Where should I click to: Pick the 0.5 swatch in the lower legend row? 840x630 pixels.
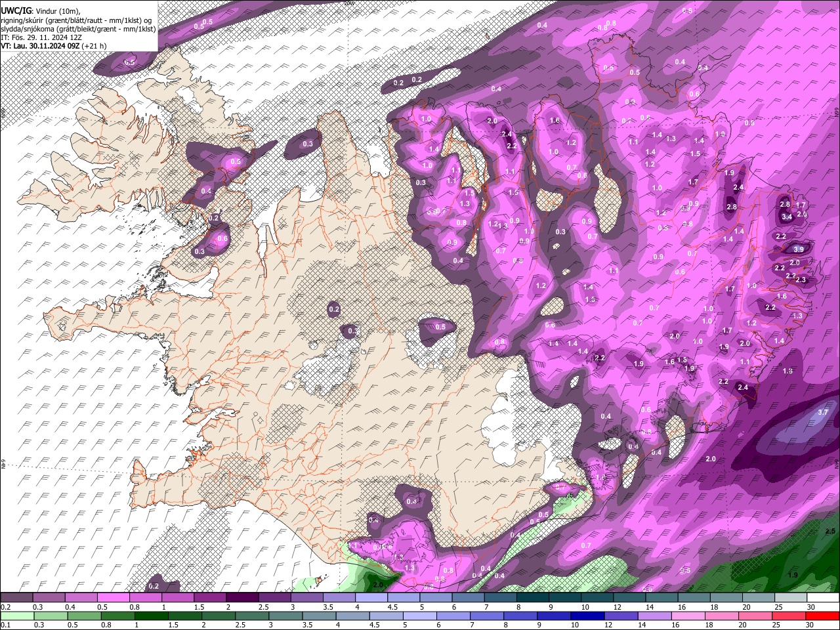tap(84, 616)
